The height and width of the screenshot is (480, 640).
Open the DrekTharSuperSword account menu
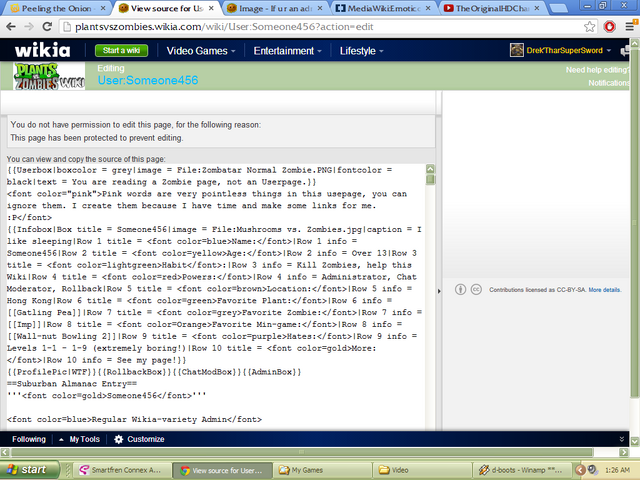point(569,51)
